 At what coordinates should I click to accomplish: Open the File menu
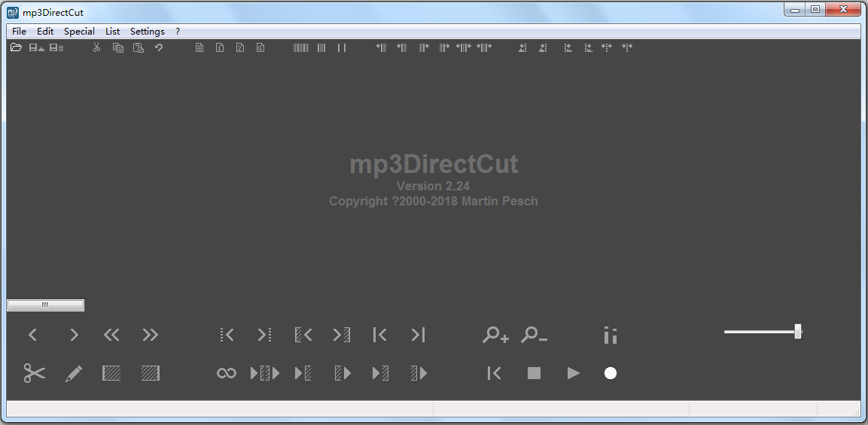click(19, 32)
